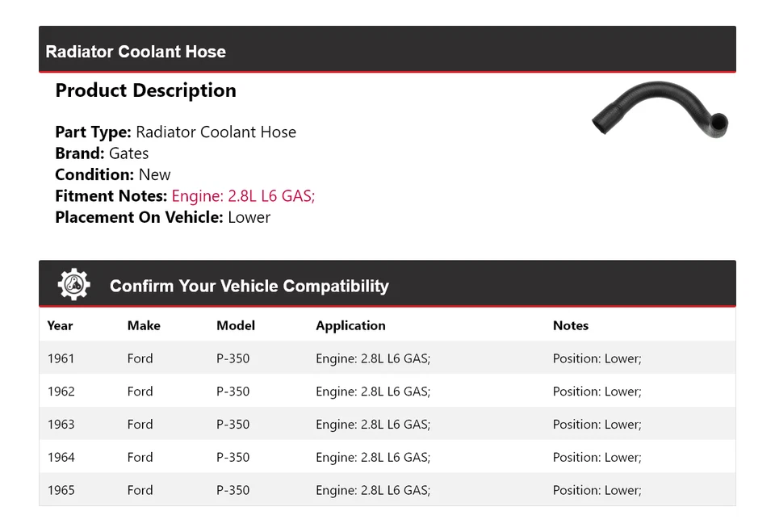The image size is (775, 532).
Task: Select the Make column header
Action: point(144,325)
